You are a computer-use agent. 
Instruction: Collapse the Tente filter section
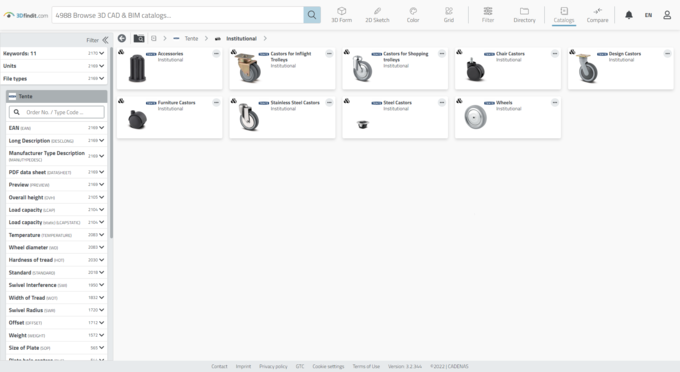(56, 96)
